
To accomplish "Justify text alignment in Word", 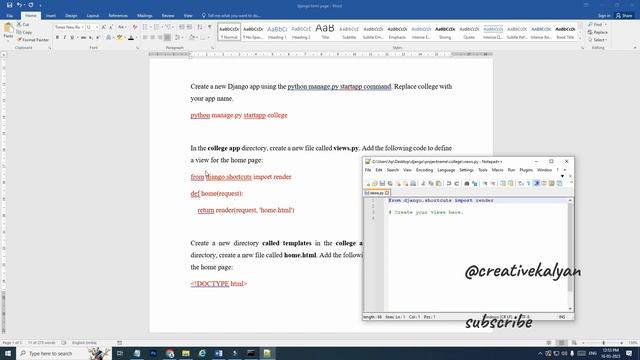I will pyautogui.click(x=167, y=38).
